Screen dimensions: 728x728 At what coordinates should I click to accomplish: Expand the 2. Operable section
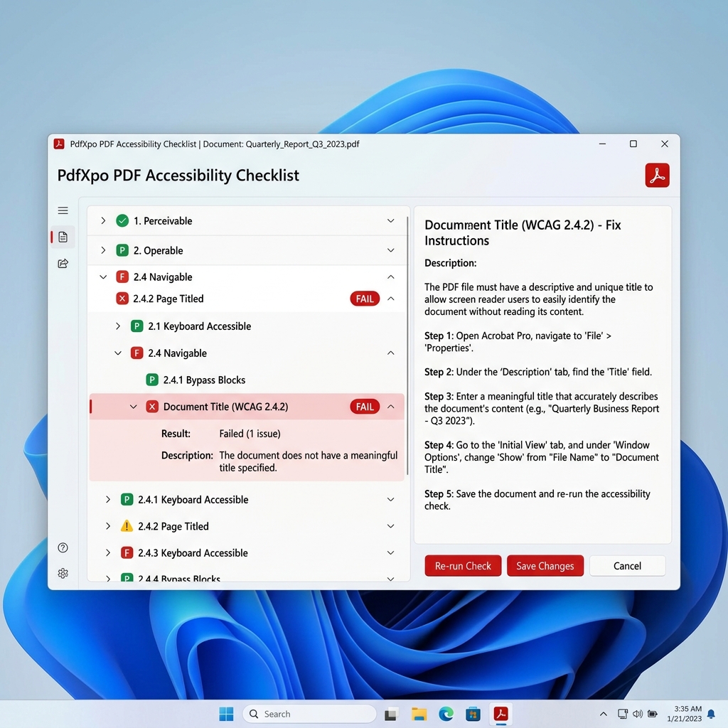click(x=103, y=250)
